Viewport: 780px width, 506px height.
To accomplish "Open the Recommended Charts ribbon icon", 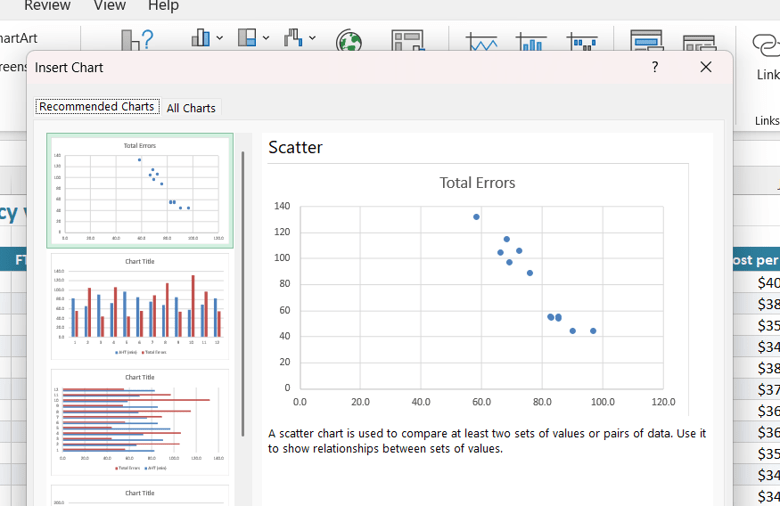I will [x=137, y=40].
